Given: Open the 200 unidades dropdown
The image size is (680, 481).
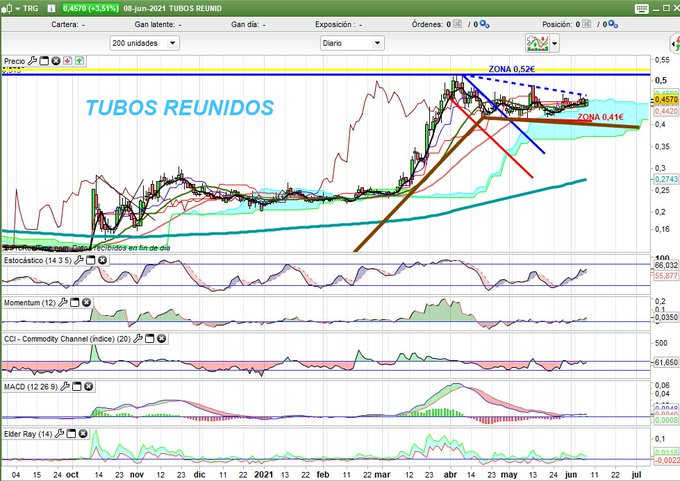Looking at the screenshot, I should [144, 43].
